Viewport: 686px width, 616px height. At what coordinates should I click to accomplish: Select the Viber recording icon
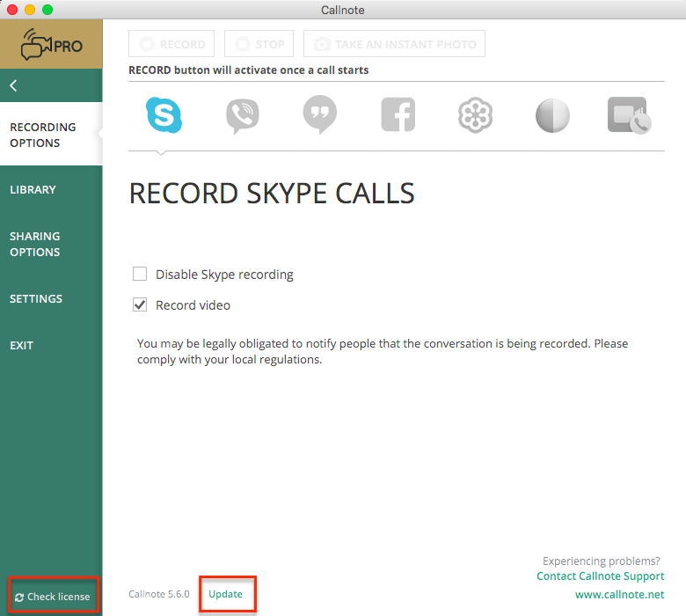(243, 116)
